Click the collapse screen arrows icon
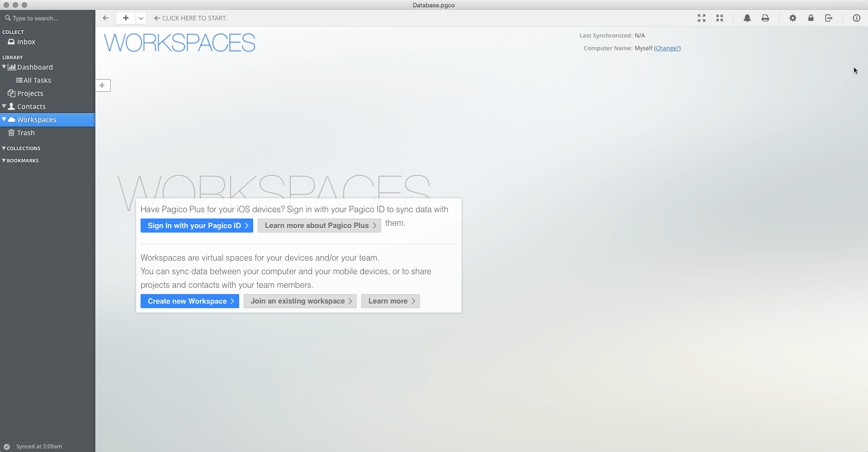 (720, 18)
